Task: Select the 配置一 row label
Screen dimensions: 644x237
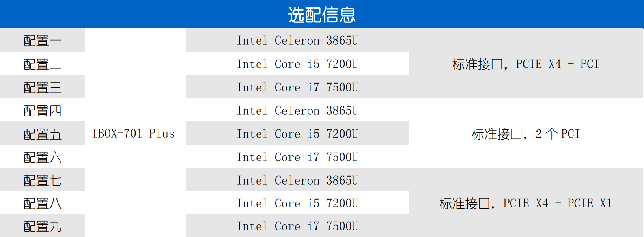Action: [43, 41]
